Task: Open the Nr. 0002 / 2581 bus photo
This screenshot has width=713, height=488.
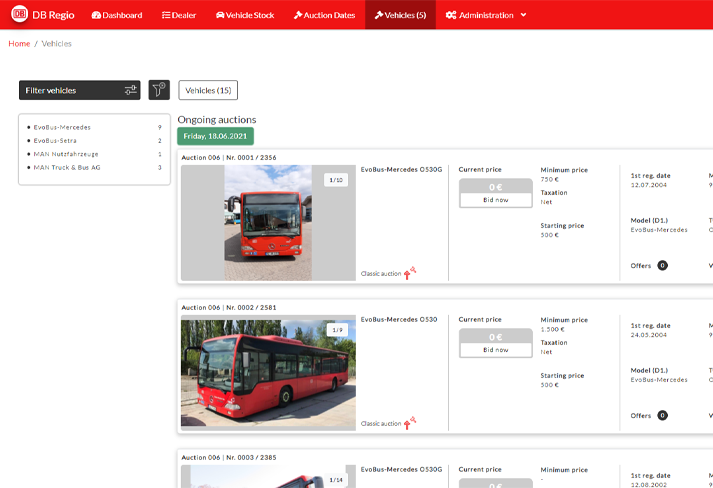Action: coord(268,373)
